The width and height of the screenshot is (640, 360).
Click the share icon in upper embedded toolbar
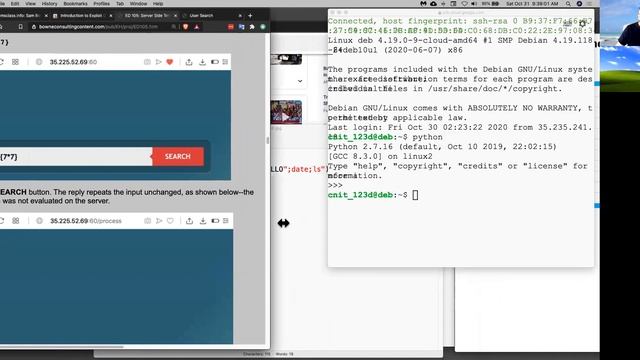(x=189, y=62)
